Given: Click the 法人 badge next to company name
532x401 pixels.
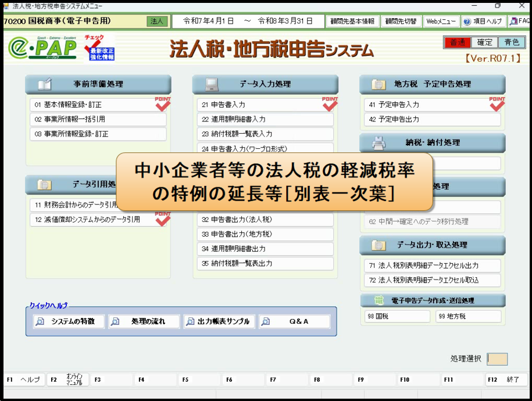Looking at the screenshot, I should tap(157, 22).
